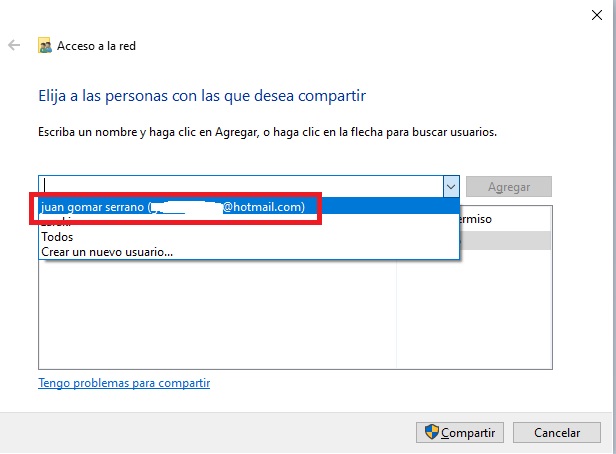Click the instruction text about Agregar
The width and height of the screenshot is (616, 454).
click(x=267, y=132)
